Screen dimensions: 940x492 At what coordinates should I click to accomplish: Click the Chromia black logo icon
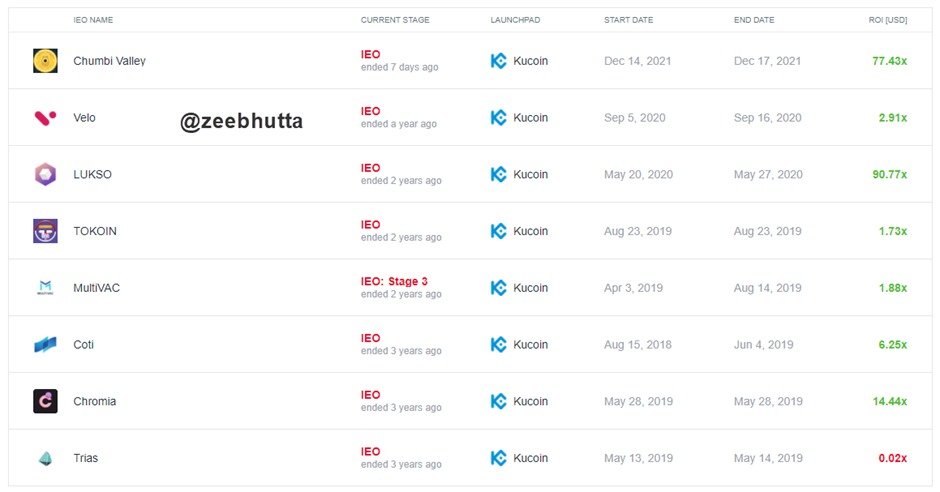(45, 401)
